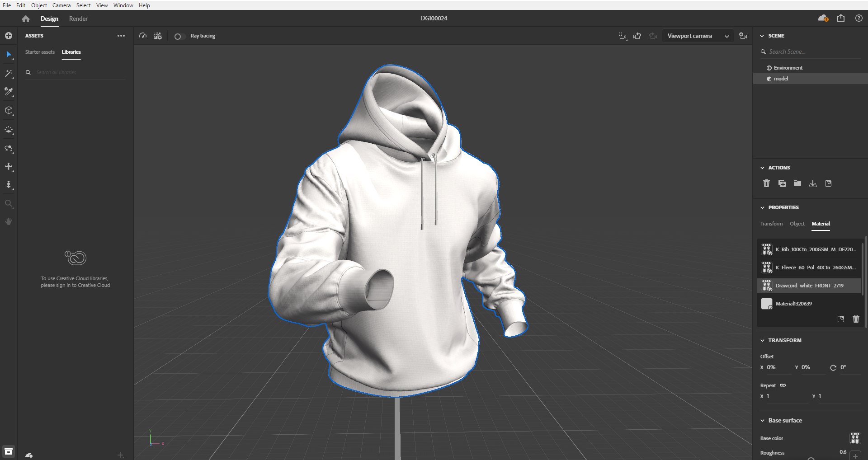Viewport: 868px width, 460px height.
Task: Click sticker icon below material list
Action: (841, 319)
